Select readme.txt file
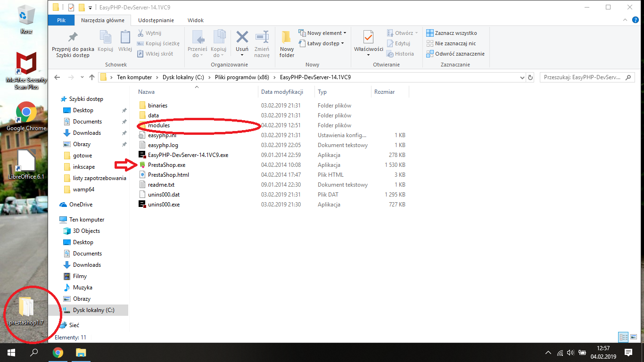This screenshot has width=644, height=362. [157, 185]
